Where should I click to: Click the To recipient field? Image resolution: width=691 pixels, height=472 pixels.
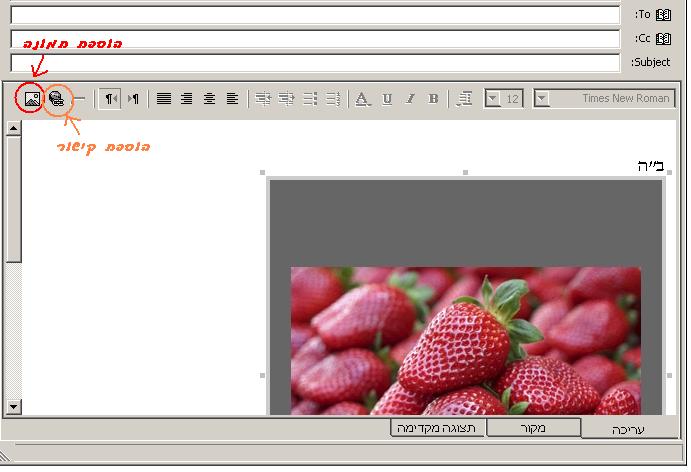315,15
